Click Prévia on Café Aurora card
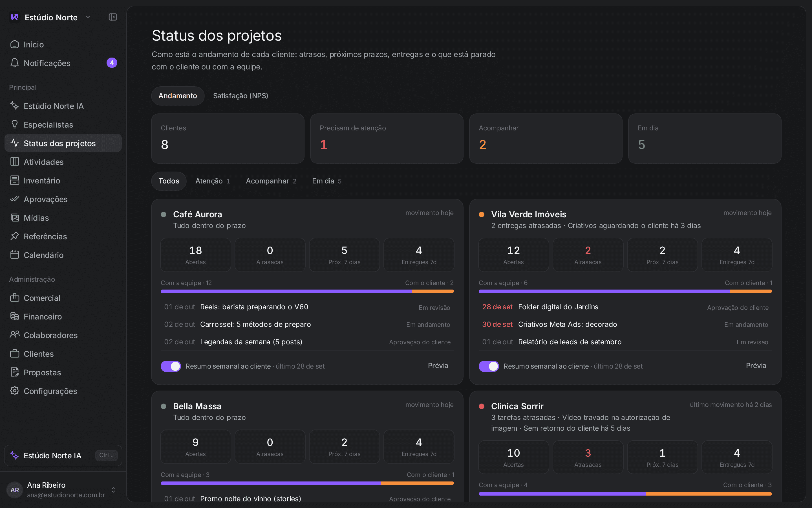This screenshot has width=812, height=508. (x=438, y=365)
